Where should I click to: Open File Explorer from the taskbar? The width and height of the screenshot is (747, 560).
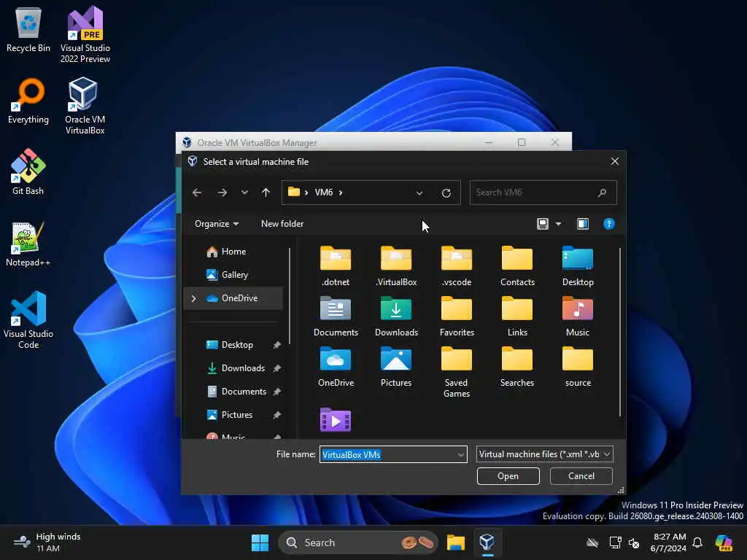click(455, 542)
